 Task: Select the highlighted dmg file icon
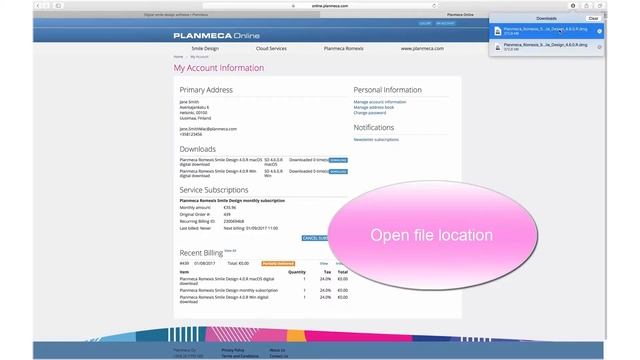(x=498, y=31)
